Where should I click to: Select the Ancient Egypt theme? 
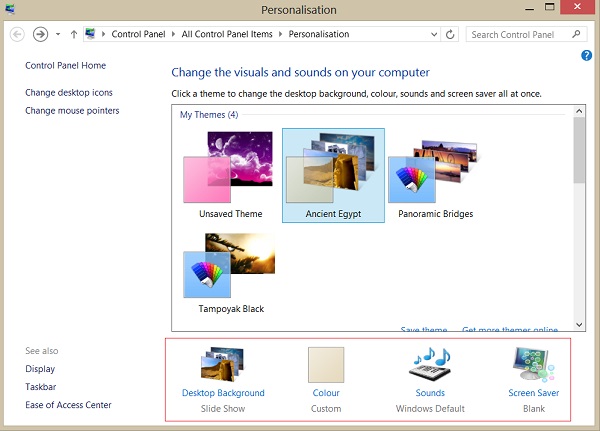point(333,175)
